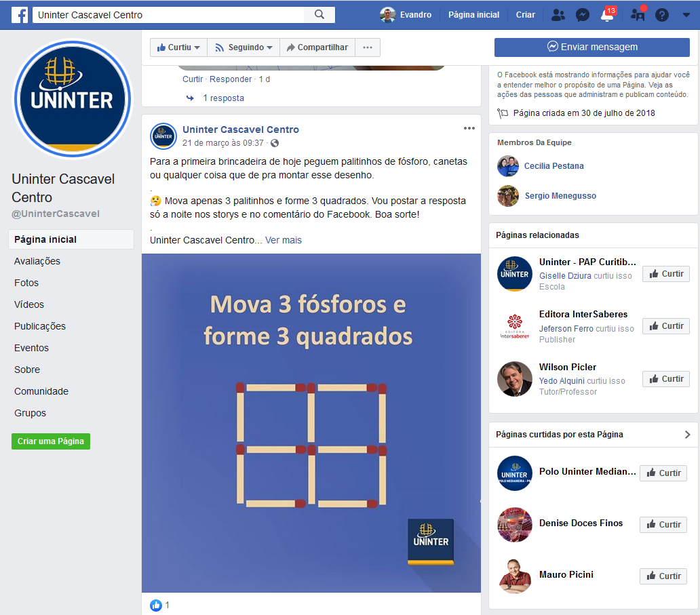Open the post options three-dots menu
Viewport: 700px width, 615px height.
pos(469,128)
